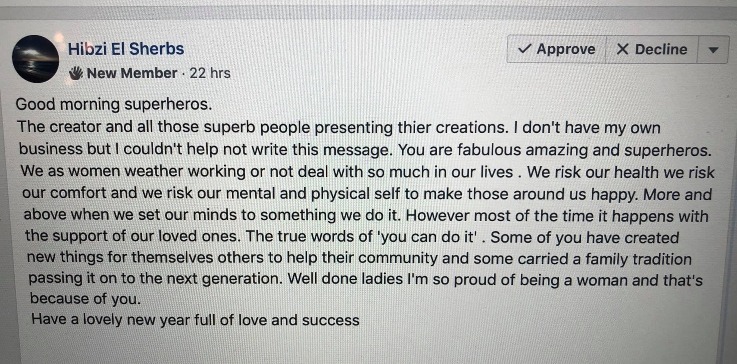Click the 22 hrs timestamp link

pos(210,73)
